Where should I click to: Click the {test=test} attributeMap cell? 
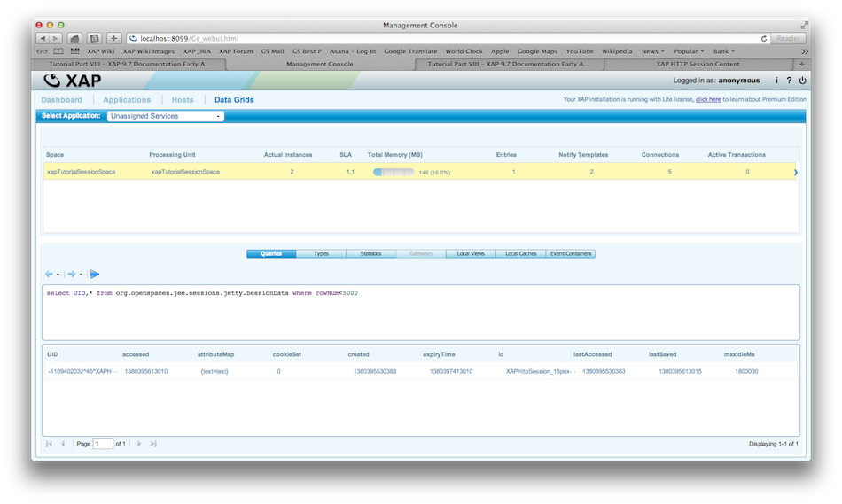[x=214, y=371]
